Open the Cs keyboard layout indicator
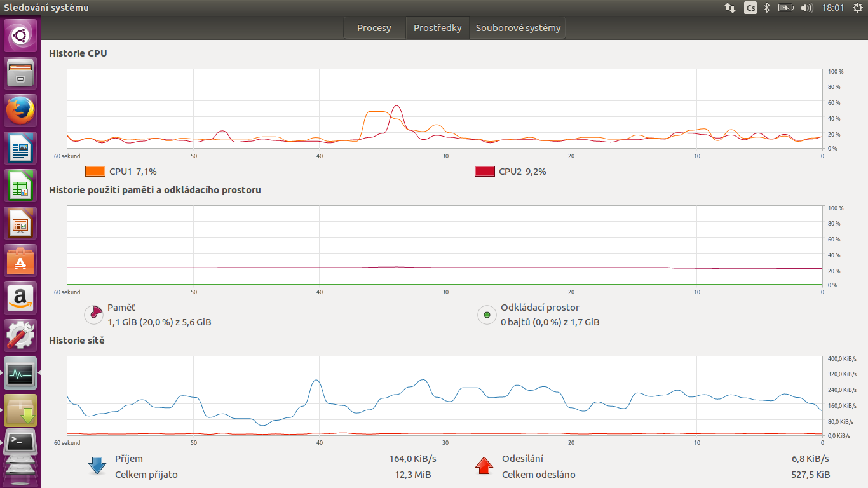The height and width of the screenshot is (488, 868). [750, 8]
